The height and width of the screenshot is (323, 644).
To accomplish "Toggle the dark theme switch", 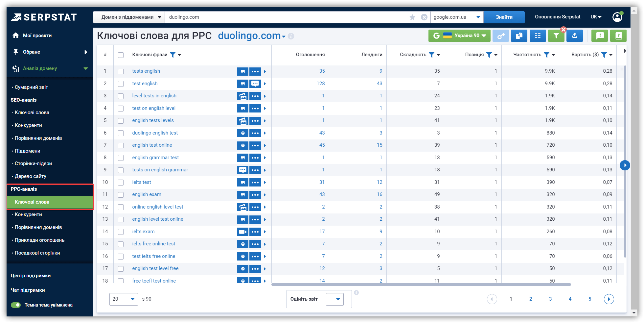I will pyautogui.click(x=16, y=305).
